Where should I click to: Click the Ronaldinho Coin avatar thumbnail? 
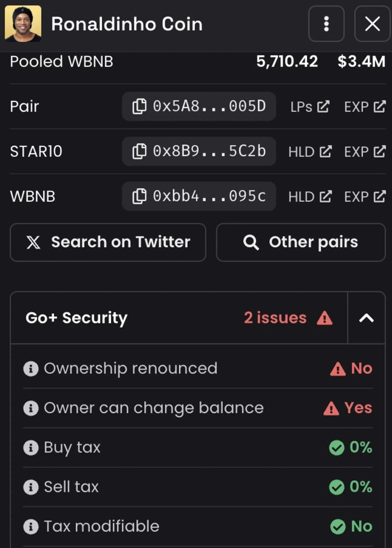click(x=23, y=24)
